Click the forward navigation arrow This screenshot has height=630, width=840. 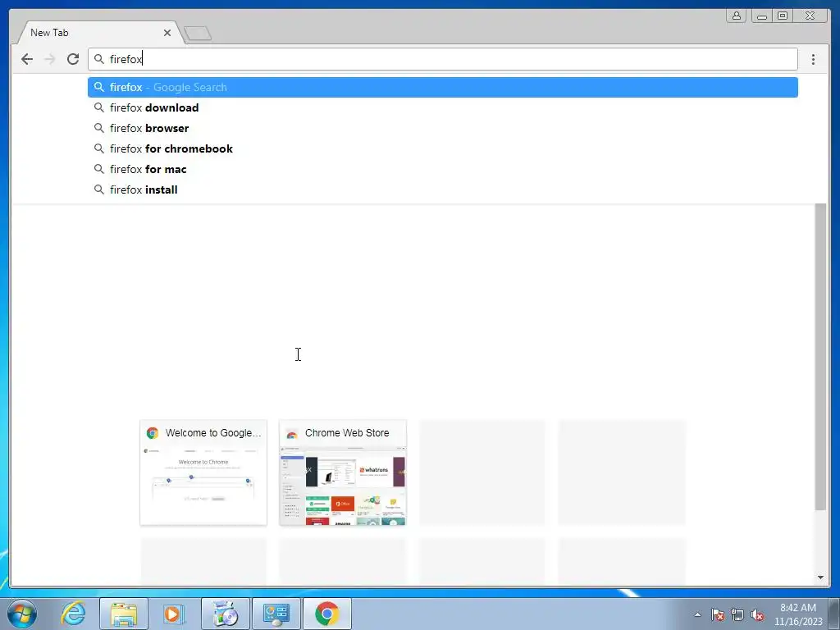tap(50, 59)
